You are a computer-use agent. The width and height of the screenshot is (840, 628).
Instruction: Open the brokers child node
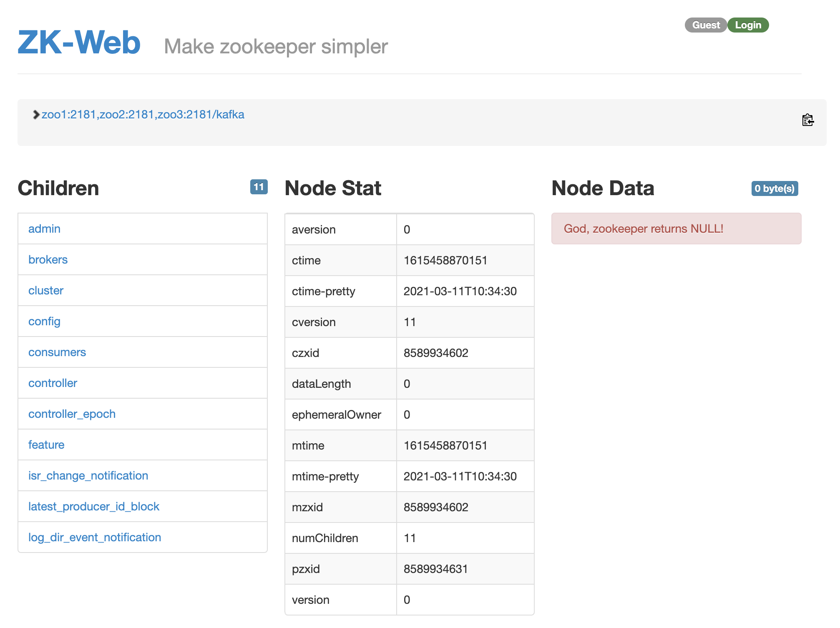(48, 260)
